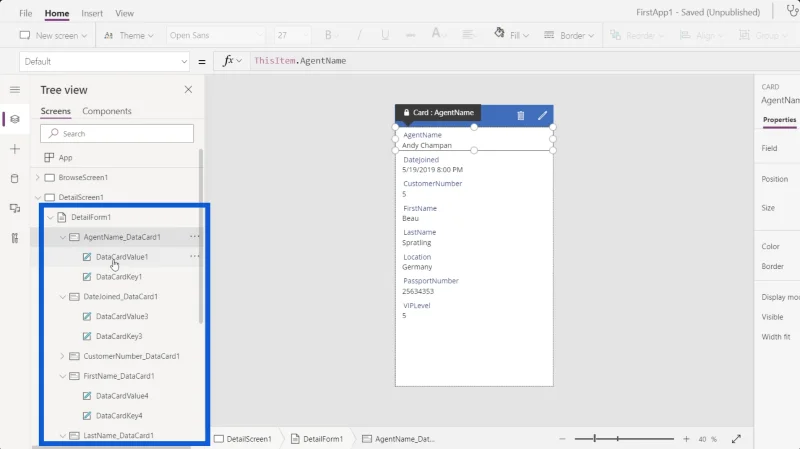This screenshot has height=449, width=800.
Task: Select the Properties tab in right panel
Action: [779, 119]
